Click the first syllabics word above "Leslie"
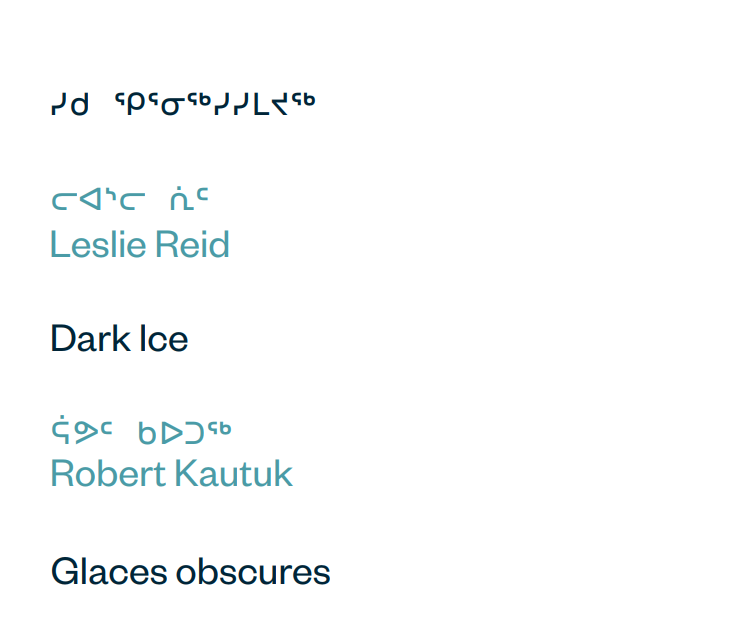 [95, 201]
